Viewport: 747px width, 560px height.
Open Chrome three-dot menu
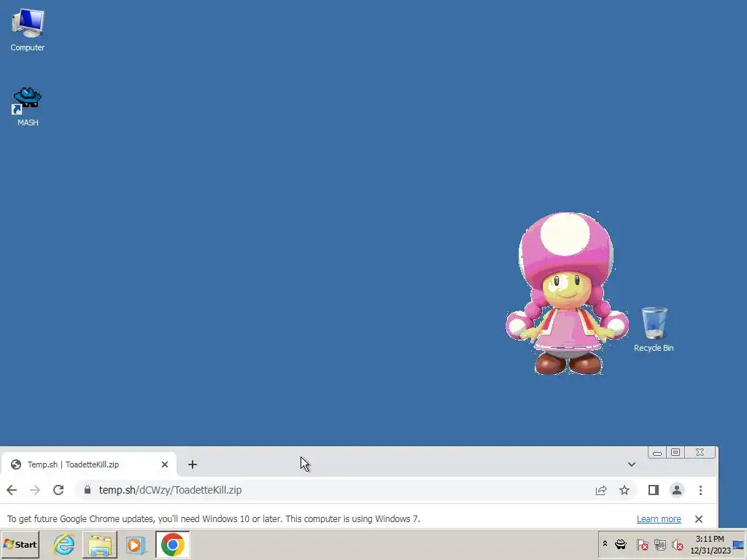(x=700, y=490)
